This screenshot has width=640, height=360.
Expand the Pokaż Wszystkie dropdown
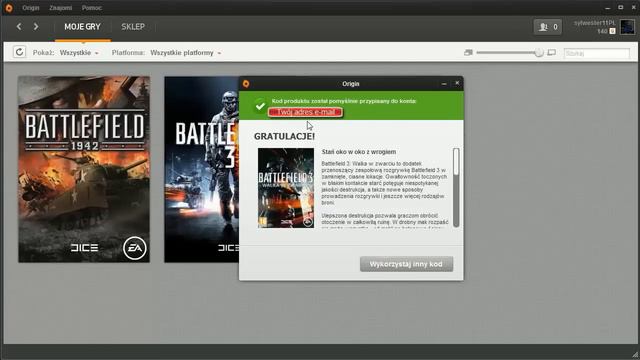[79, 53]
